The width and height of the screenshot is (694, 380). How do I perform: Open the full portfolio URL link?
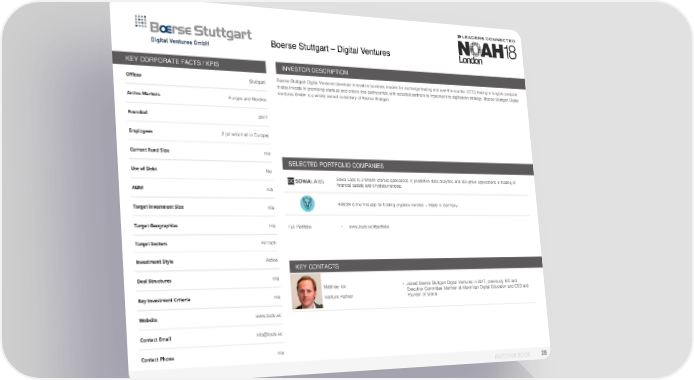[x=369, y=226]
